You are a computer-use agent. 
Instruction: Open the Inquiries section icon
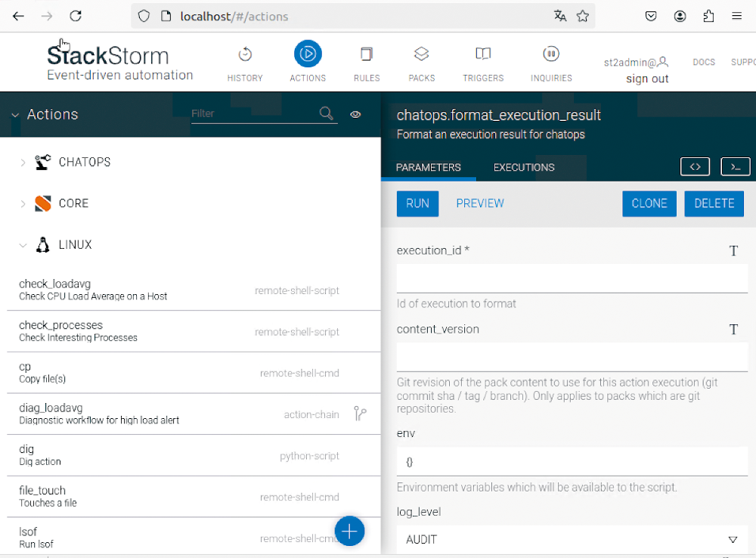point(551,54)
